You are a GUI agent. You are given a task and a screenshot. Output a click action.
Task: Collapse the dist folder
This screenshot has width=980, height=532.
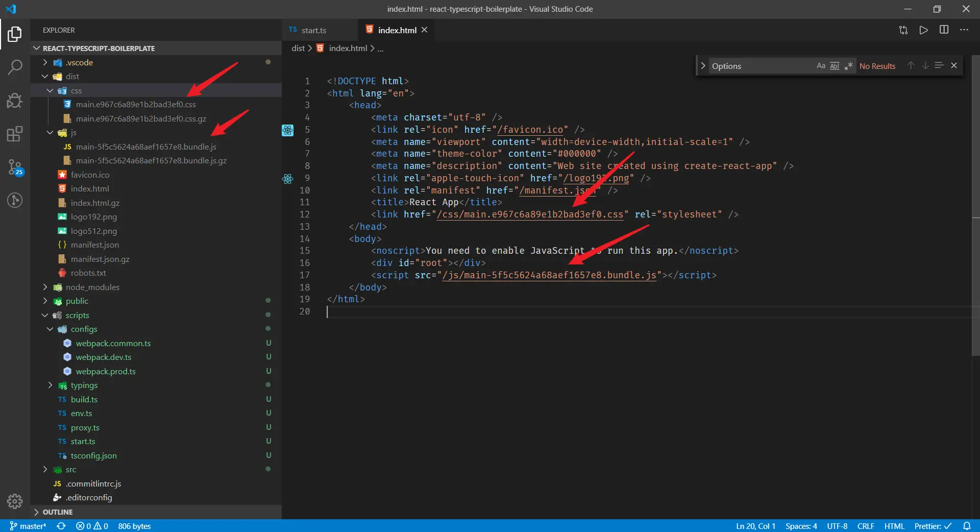(45, 77)
